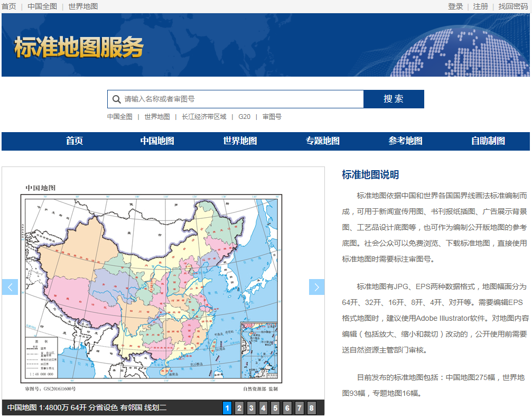Select carousel page number 8

click(x=311, y=408)
